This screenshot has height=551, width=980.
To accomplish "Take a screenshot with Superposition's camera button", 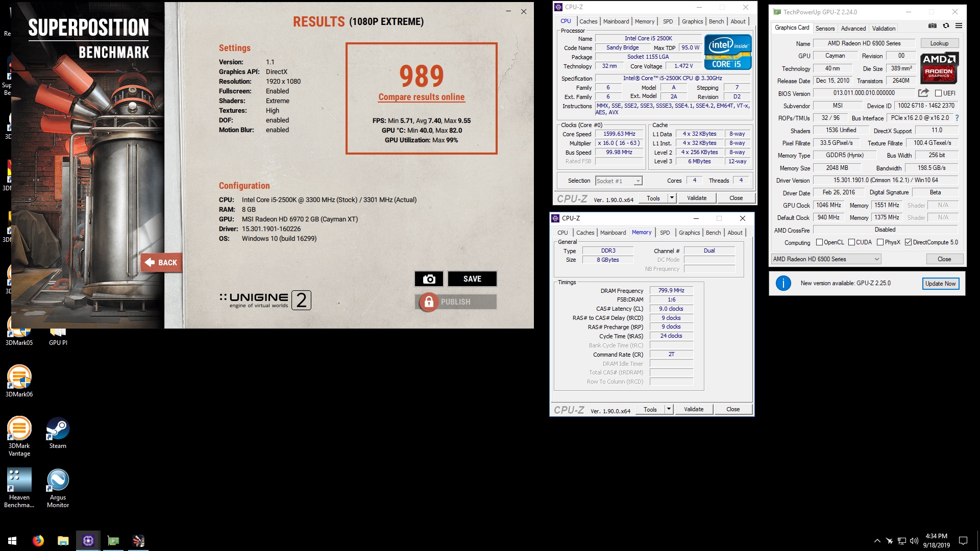I will point(429,279).
